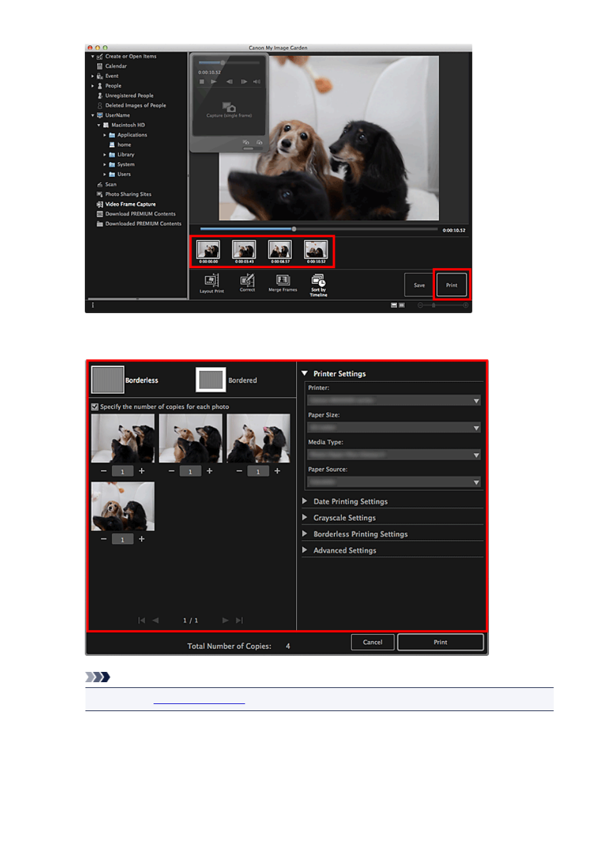Click the Layout Print icon
Screen dimensions: 613x868
pyautogui.click(x=211, y=280)
